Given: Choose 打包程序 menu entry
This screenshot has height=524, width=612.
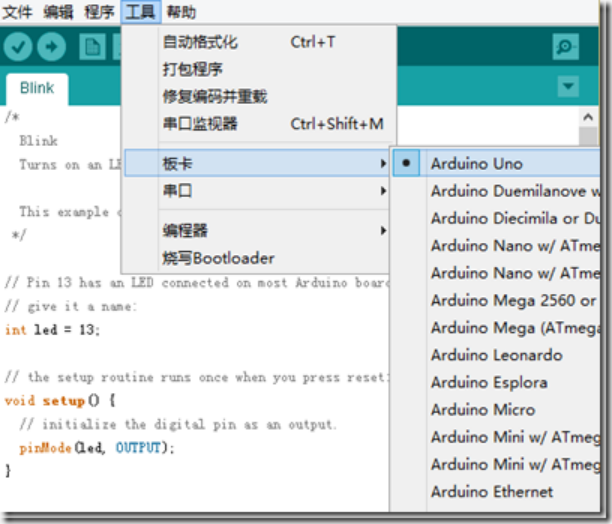Looking at the screenshot, I should point(258,69).
